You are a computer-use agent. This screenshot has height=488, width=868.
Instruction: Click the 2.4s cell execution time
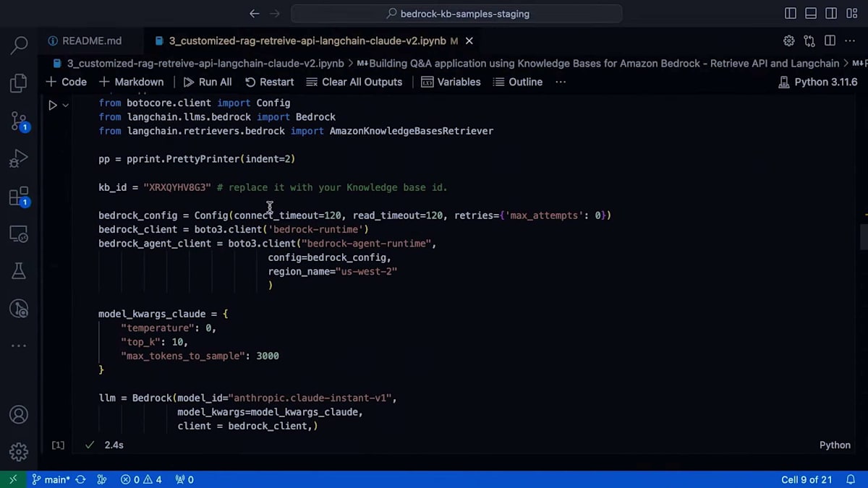pos(114,445)
